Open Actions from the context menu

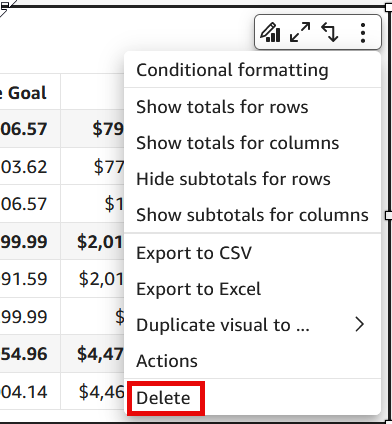coord(252,361)
